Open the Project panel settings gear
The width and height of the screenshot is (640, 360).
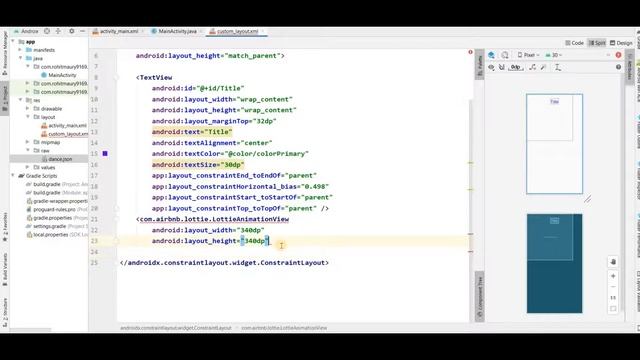pyautogui.click(x=71, y=31)
